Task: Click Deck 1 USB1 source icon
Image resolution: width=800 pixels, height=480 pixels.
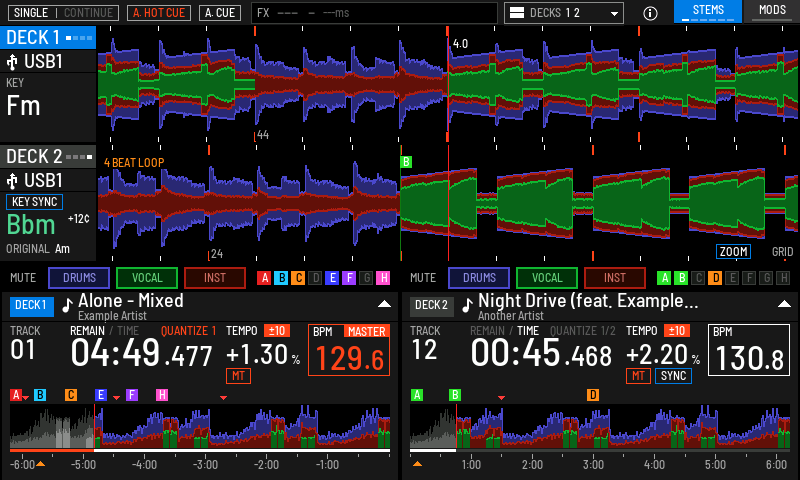Action: pos(12,62)
